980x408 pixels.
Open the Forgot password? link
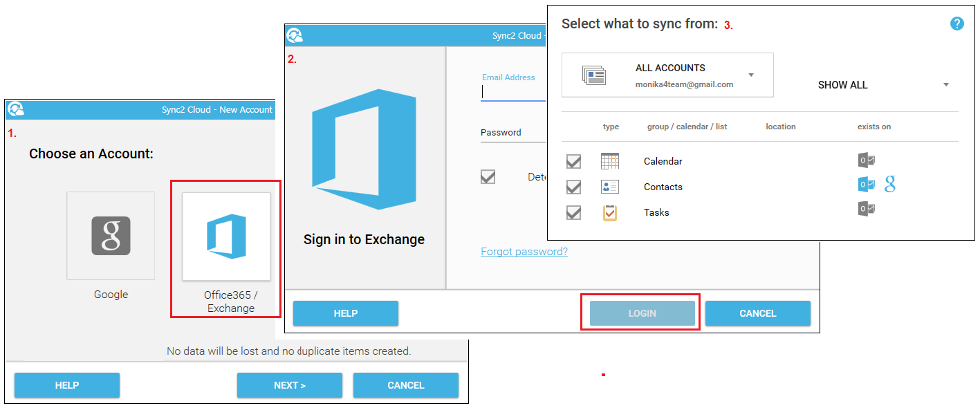pos(524,252)
